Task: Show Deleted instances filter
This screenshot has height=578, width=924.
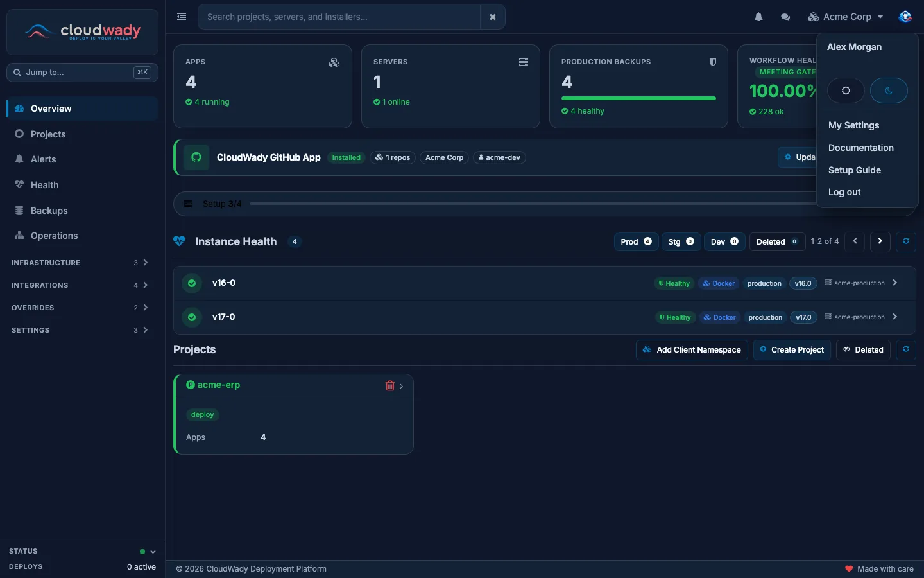Action: click(777, 241)
